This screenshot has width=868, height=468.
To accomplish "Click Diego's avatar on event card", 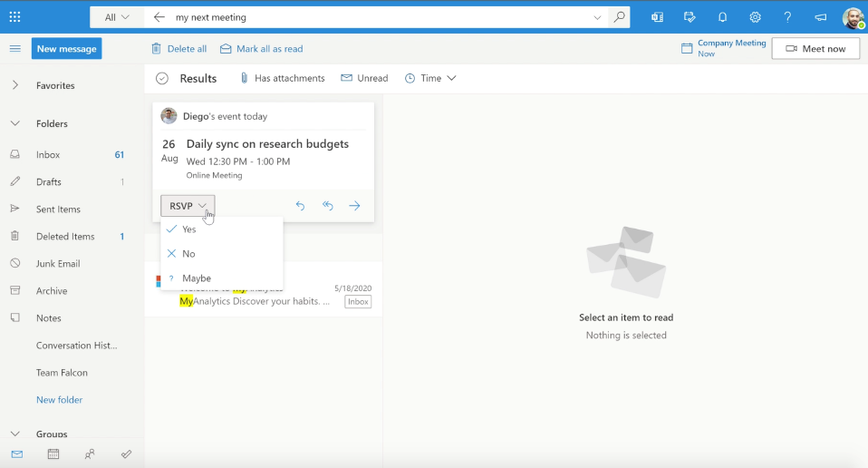I will click(169, 116).
